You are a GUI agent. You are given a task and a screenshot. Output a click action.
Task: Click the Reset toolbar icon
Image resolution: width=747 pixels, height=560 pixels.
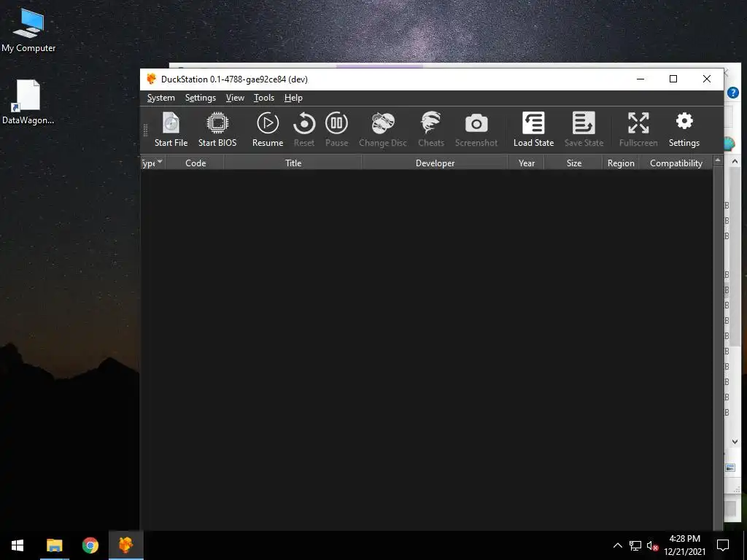click(304, 129)
